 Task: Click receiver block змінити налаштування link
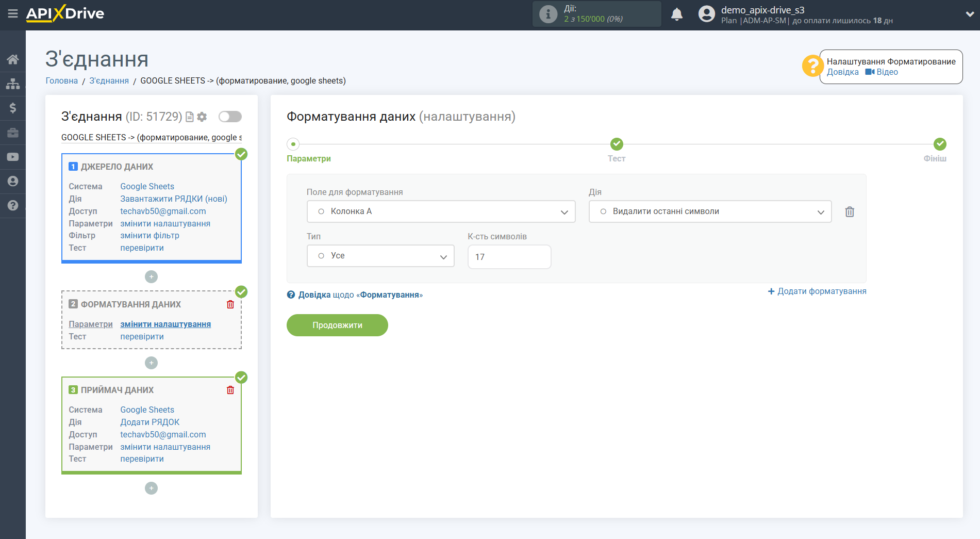tap(165, 447)
